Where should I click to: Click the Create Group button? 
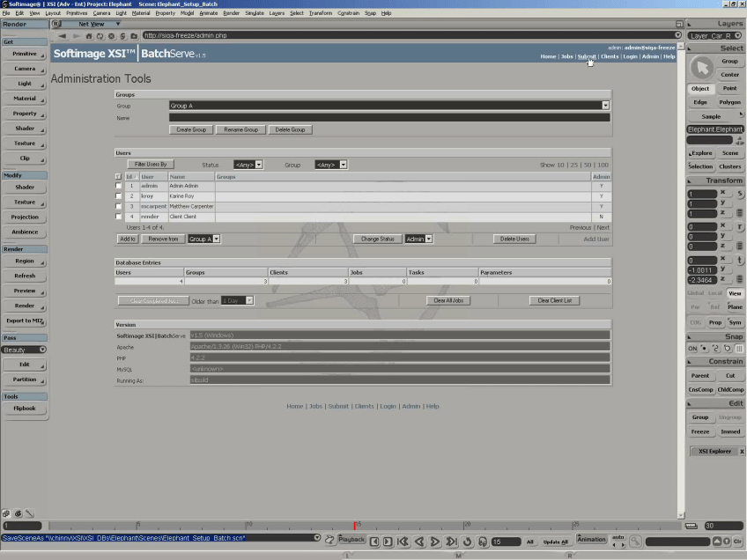pyautogui.click(x=190, y=129)
